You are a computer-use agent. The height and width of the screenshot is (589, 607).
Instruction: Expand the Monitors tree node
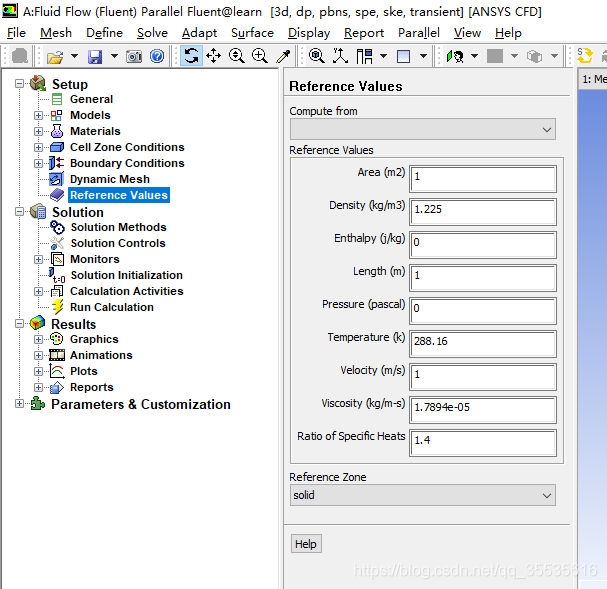click(x=38, y=259)
